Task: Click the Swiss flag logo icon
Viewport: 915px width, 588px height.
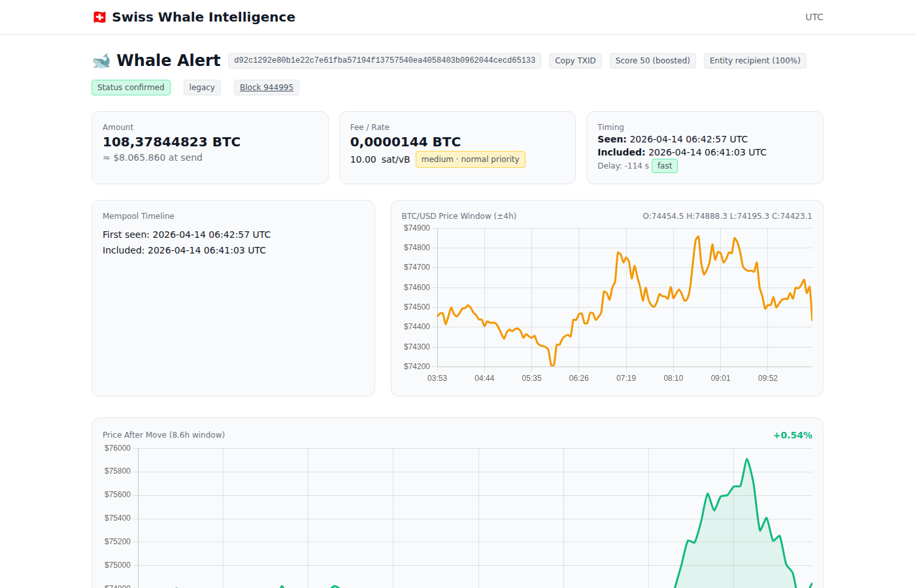Action: [99, 17]
